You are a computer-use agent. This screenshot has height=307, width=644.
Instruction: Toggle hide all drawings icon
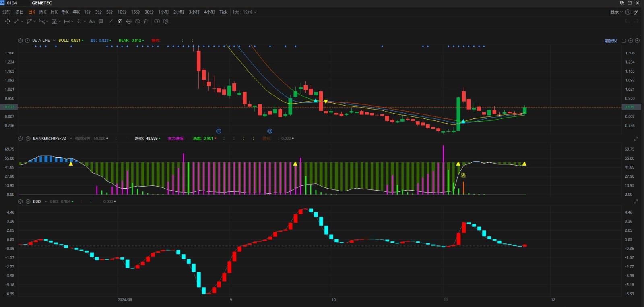pyautogui.click(x=138, y=21)
